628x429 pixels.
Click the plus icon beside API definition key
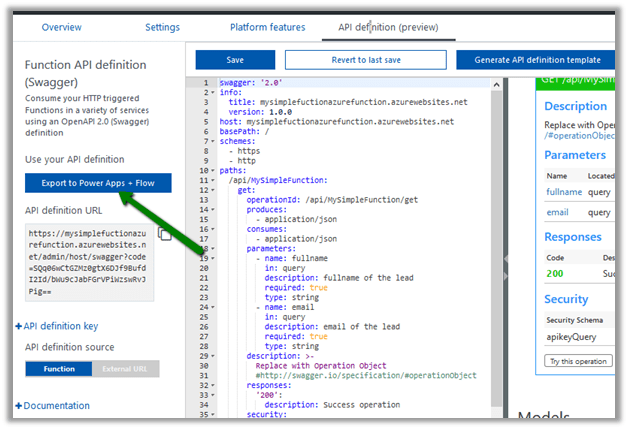point(19,326)
